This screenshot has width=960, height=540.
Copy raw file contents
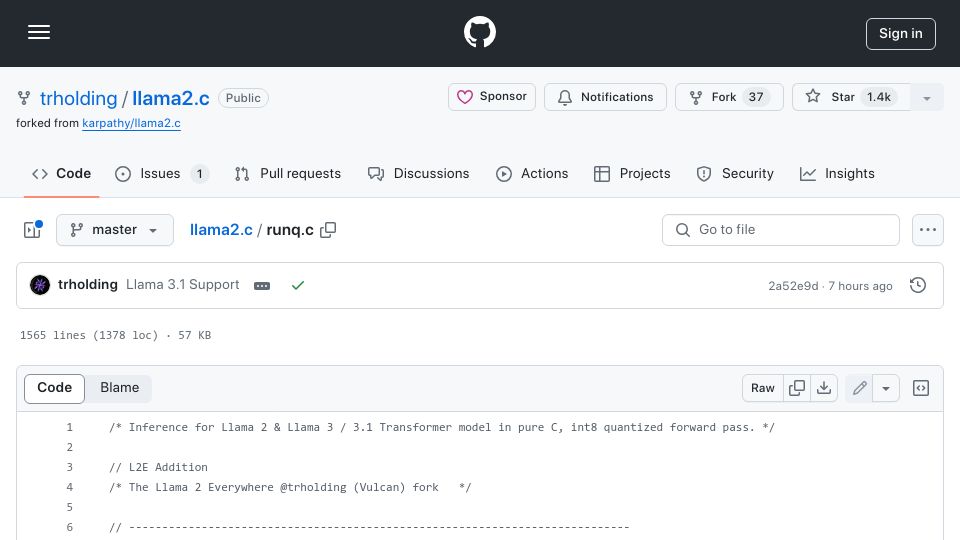click(797, 388)
